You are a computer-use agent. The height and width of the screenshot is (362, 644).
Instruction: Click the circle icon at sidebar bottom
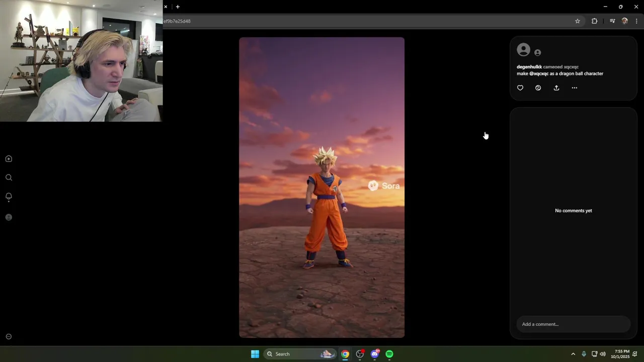click(9, 337)
